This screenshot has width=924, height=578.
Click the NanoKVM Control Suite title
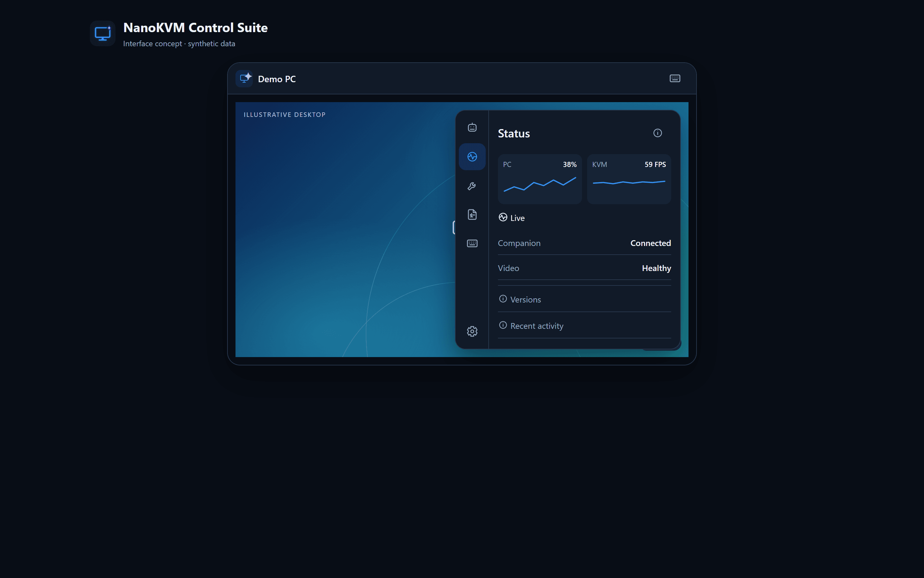click(x=195, y=28)
